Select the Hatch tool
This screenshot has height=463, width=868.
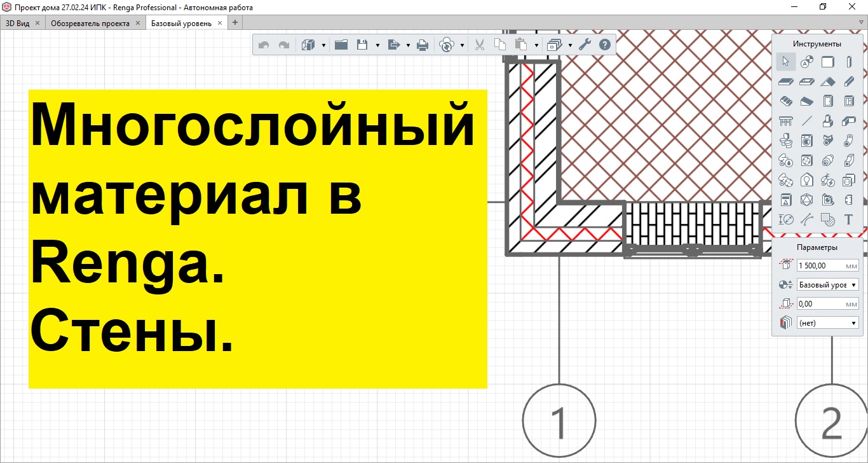pos(827,219)
